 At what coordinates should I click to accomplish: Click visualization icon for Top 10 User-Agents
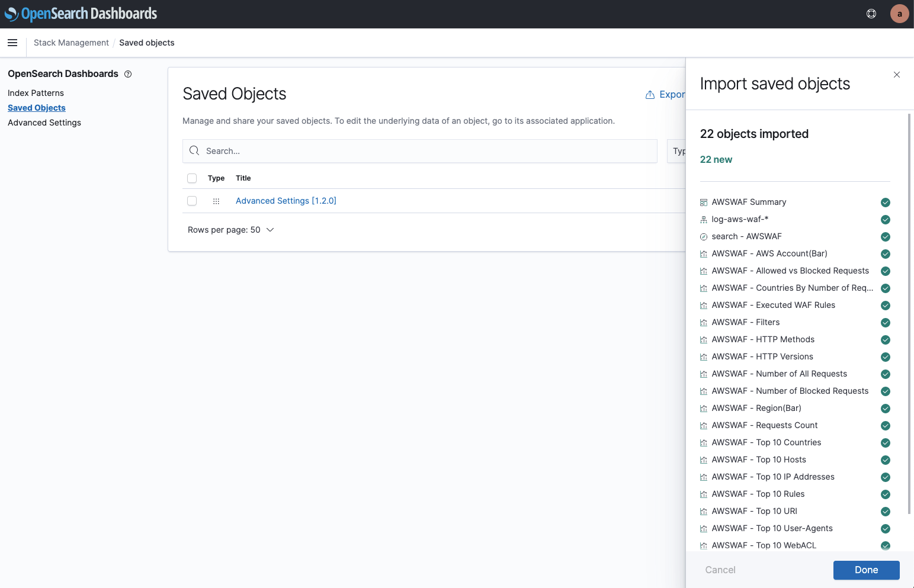704,529
